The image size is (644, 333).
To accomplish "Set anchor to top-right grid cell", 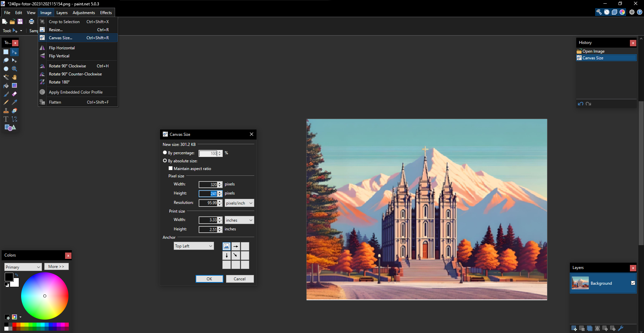I will 245,246.
